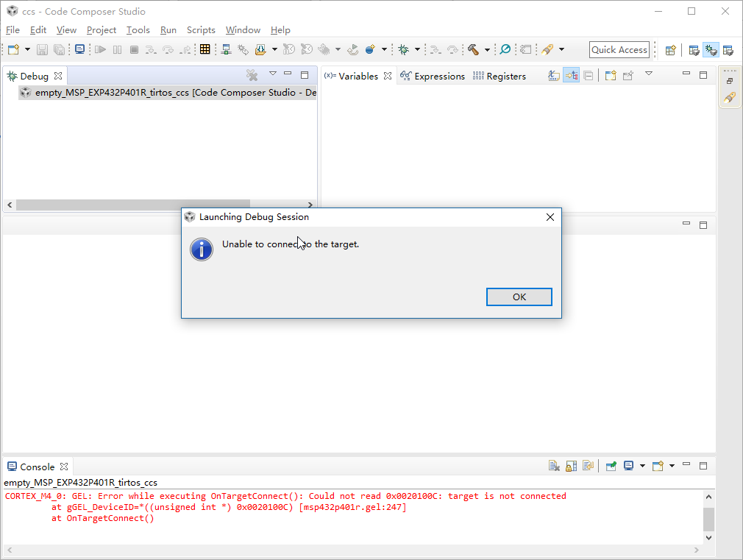Screen dimensions: 743x560
Task: Click the New file wizard icon in toolbar
Action: pyautogui.click(x=14, y=49)
